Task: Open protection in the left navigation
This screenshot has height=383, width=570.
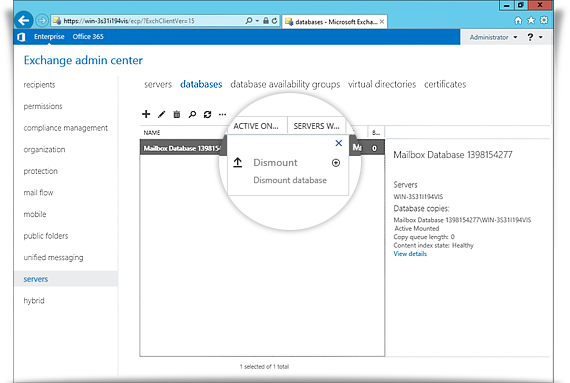Action: (x=40, y=171)
